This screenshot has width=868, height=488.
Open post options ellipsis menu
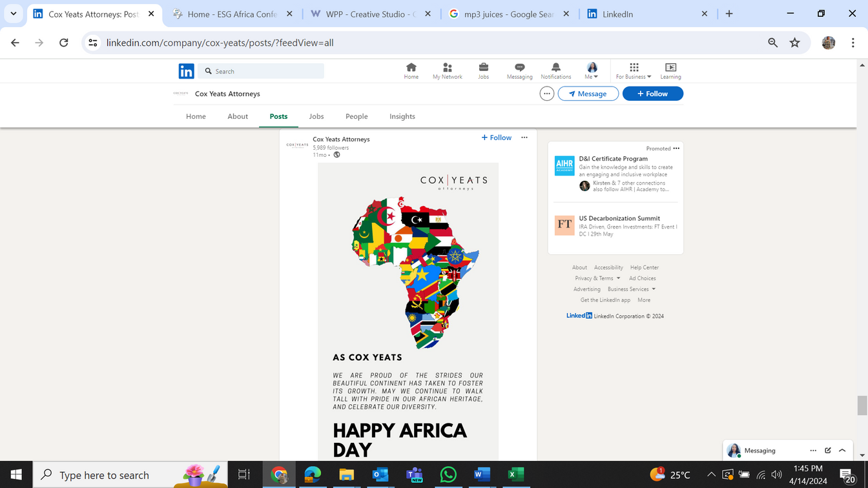(x=524, y=137)
